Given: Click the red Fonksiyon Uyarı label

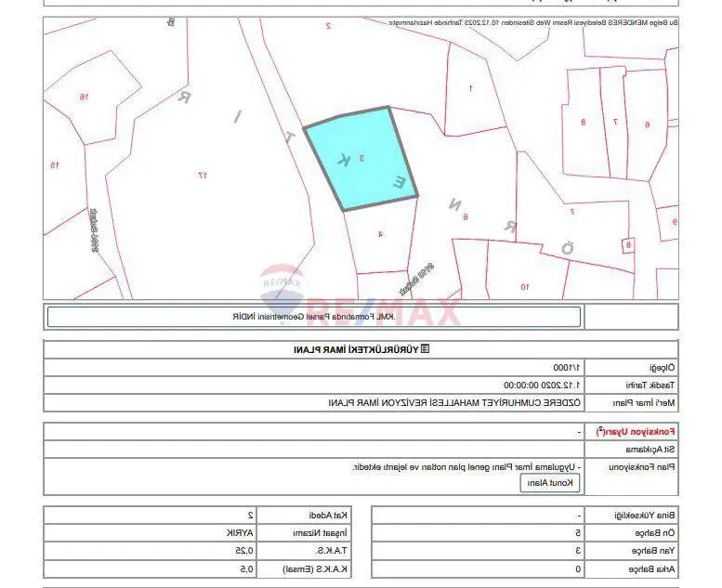Looking at the screenshot, I should [636, 431].
